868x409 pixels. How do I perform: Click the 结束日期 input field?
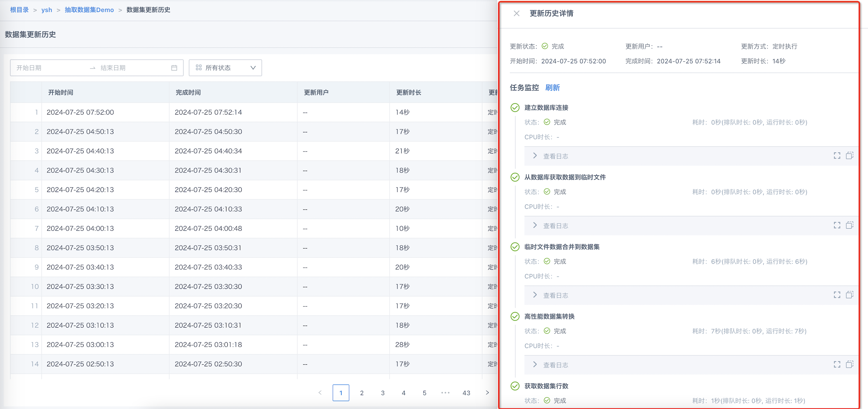(x=133, y=68)
